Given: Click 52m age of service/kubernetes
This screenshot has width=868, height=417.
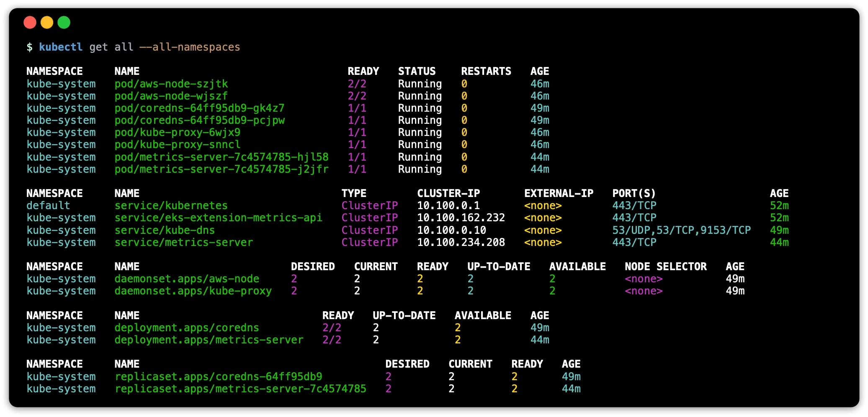Looking at the screenshot, I should point(779,205).
